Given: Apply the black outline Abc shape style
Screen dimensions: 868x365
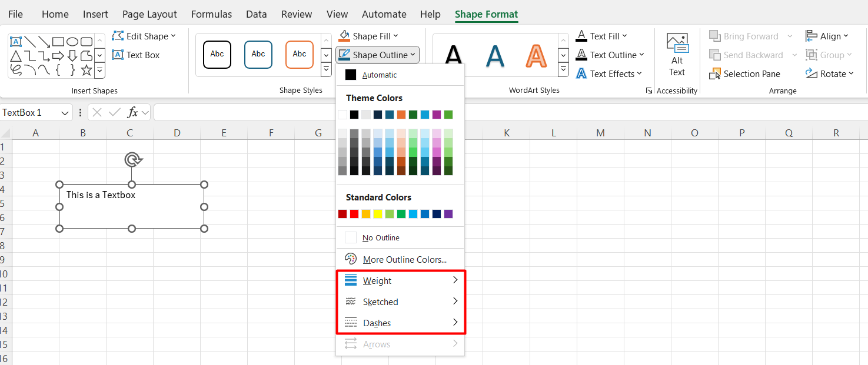Looking at the screenshot, I should (x=217, y=55).
